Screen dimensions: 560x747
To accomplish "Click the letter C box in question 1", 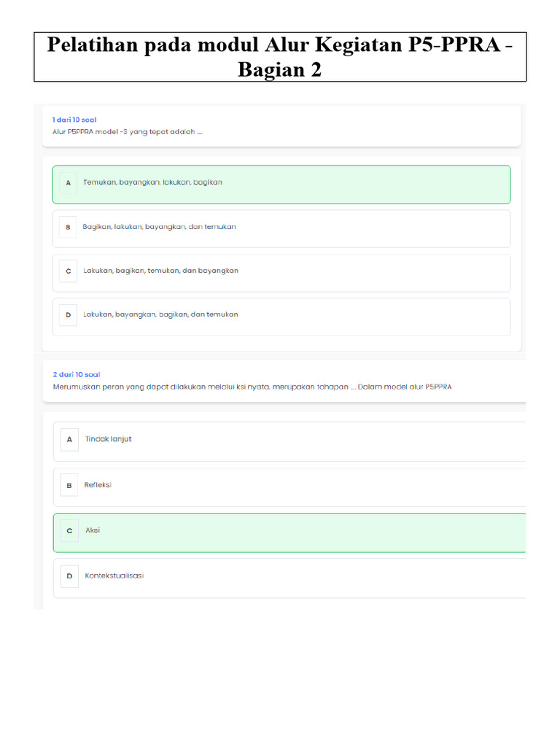I will (68, 271).
